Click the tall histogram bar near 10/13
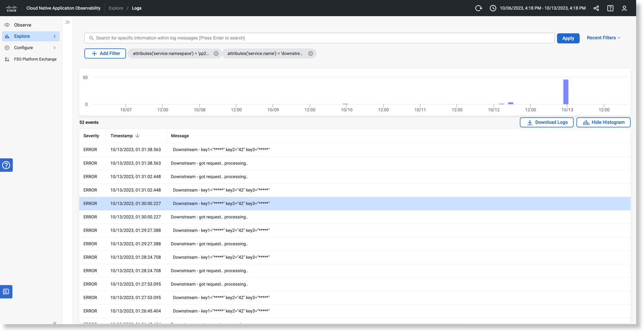644x332 pixels. click(x=566, y=92)
